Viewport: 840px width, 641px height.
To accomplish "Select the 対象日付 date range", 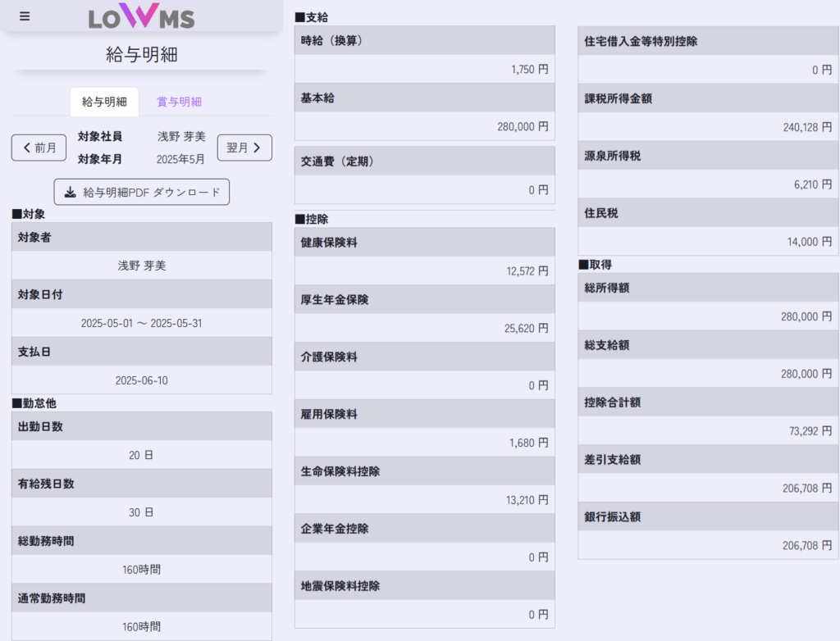I will click(x=142, y=323).
